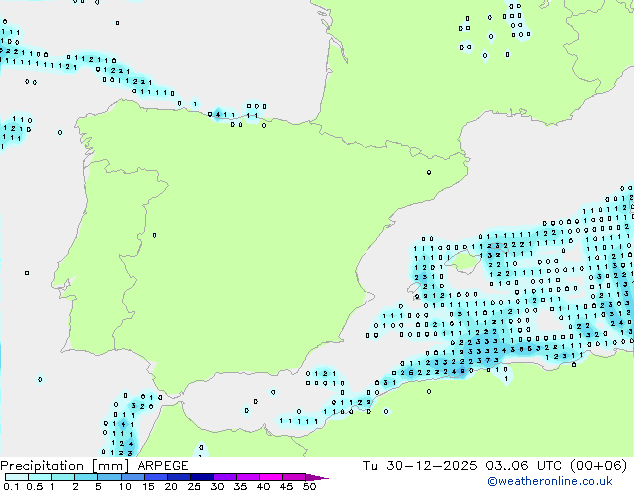
Task: Click the 10–15 mm legend color swatch
Action: (x=132, y=477)
